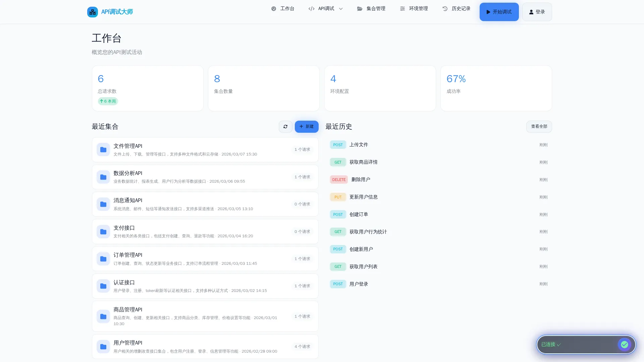Click the folder icon for 文件管理API
Image resolution: width=644 pixels, height=362 pixels.
tap(103, 150)
